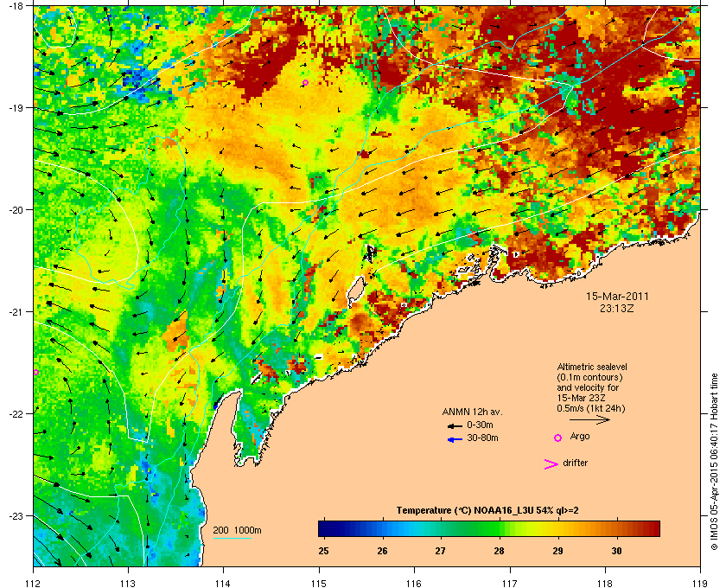Screen dimensions: 726x588
Task: Click the latitude axis label -19
Action: [x=16, y=107]
